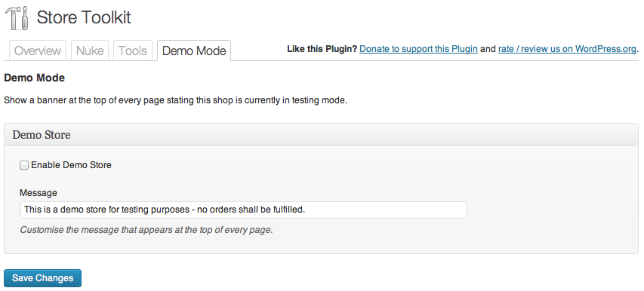Click the italic 'Customise the message' hint
Viewport: 644px width, 291px height.
[x=146, y=230]
